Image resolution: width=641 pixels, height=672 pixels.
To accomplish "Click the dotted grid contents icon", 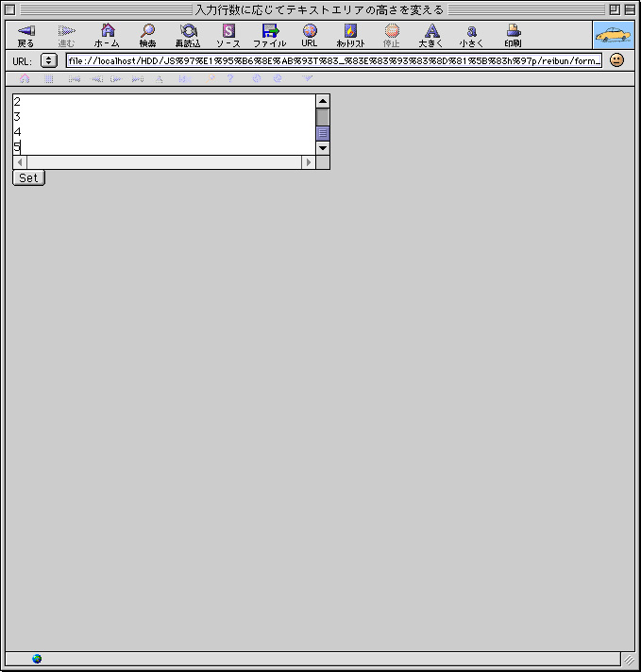I will pos(49,79).
